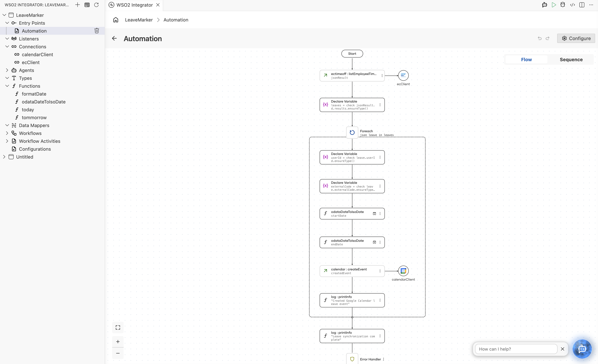Show source code with the code brackets icon
Viewport: 598px width, 364px height.
click(x=573, y=5)
